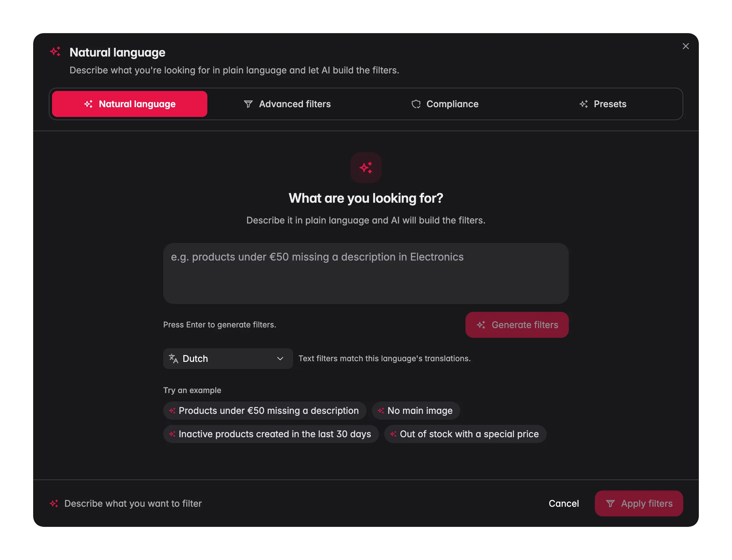
Task: Click the Generate filters button
Action: [x=517, y=325]
